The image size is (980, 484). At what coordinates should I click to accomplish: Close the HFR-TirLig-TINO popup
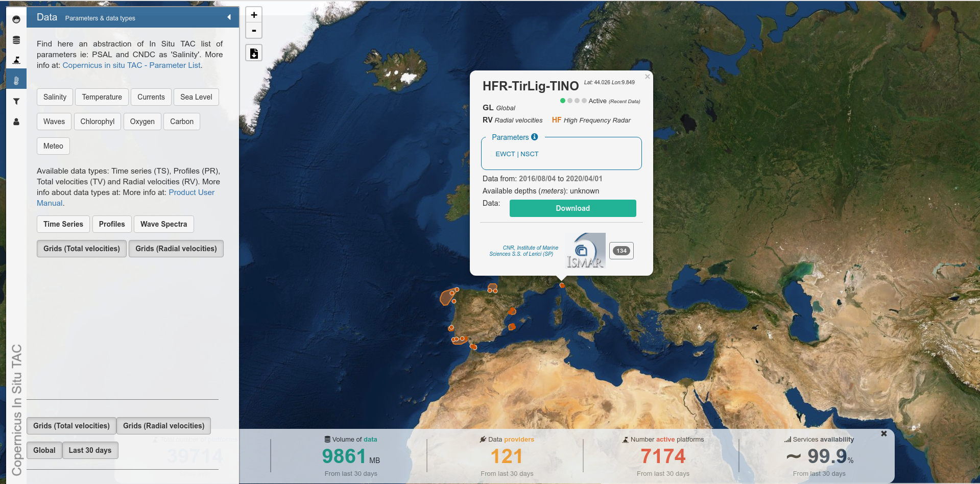[x=647, y=77]
